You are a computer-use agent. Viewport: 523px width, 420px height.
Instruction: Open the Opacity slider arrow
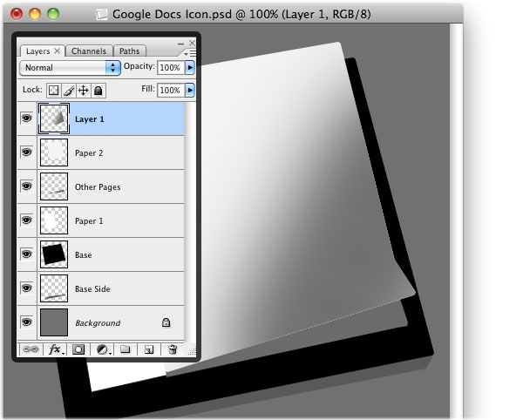coord(190,68)
